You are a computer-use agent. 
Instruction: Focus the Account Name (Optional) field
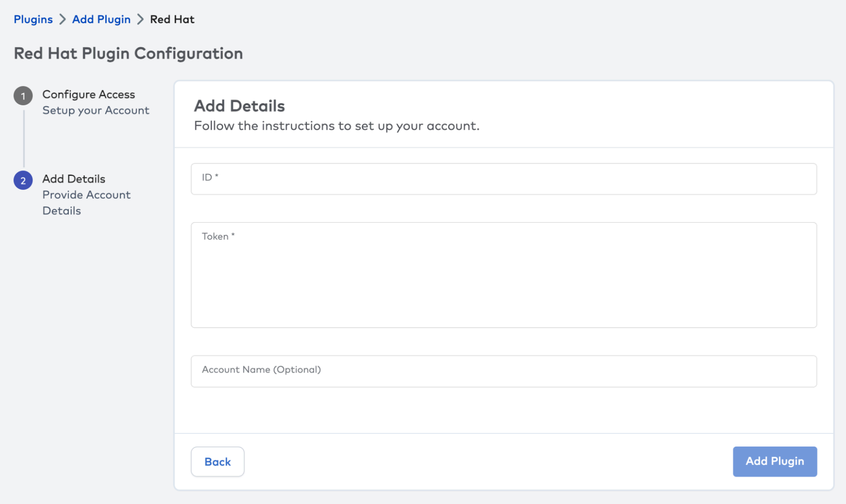click(x=504, y=371)
